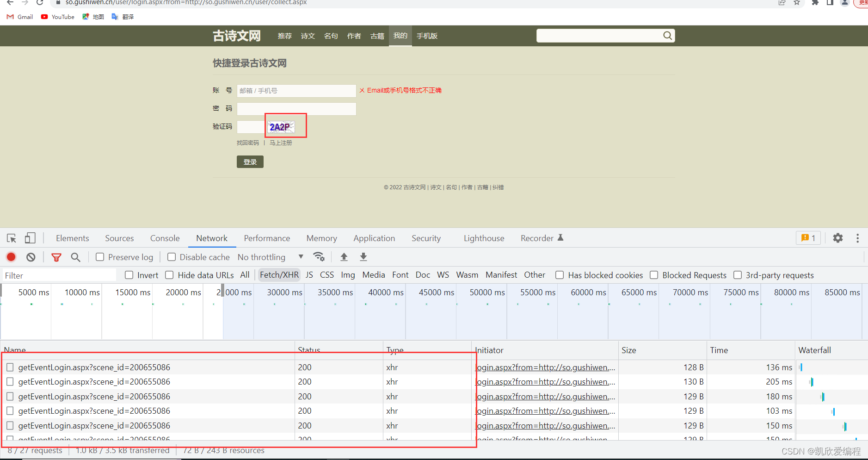The width and height of the screenshot is (868, 460).
Task: Open the Memory tab
Action: (321, 238)
